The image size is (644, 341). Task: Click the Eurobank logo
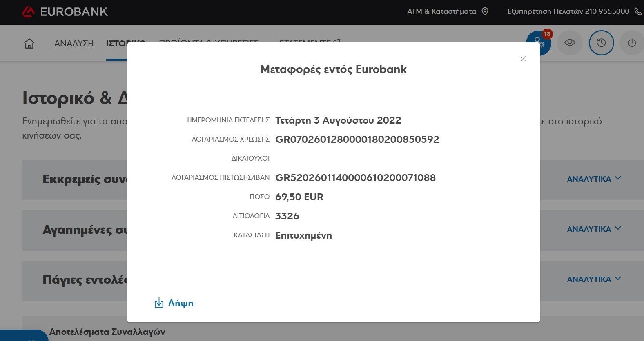click(x=65, y=12)
